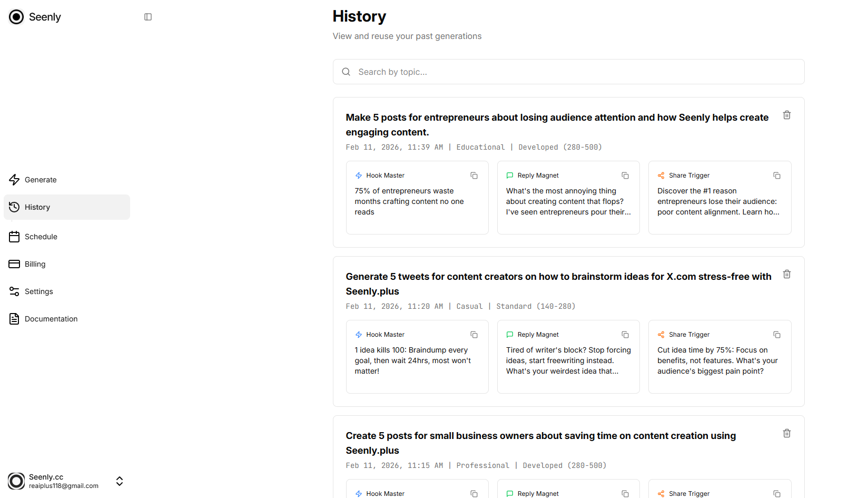Open the History section in the sidebar
This screenshot has height=498, width=868.
pos(37,207)
